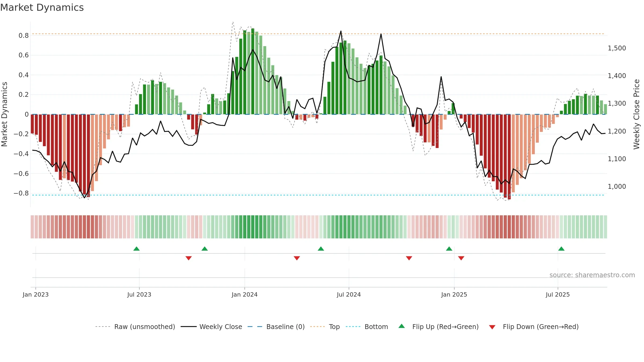Click the Jul 2023 axis label
Image resolution: width=644 pixels, height=362 pixels.
coord(139,294)
